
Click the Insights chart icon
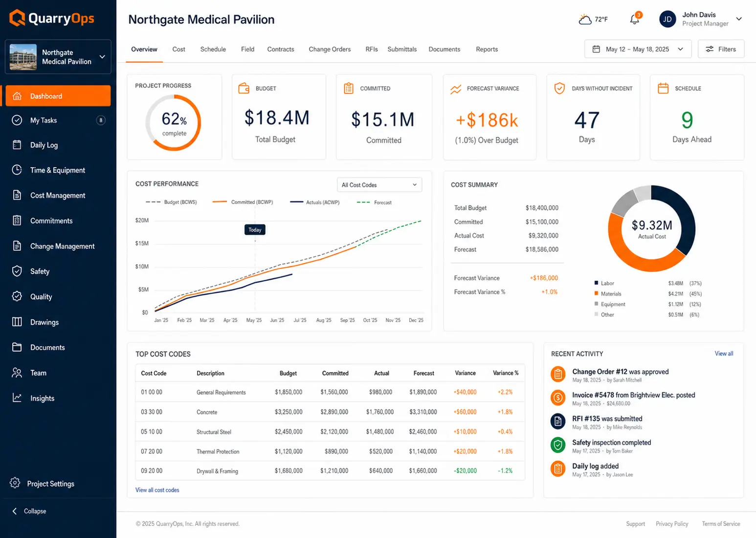(x=17, y=398)
